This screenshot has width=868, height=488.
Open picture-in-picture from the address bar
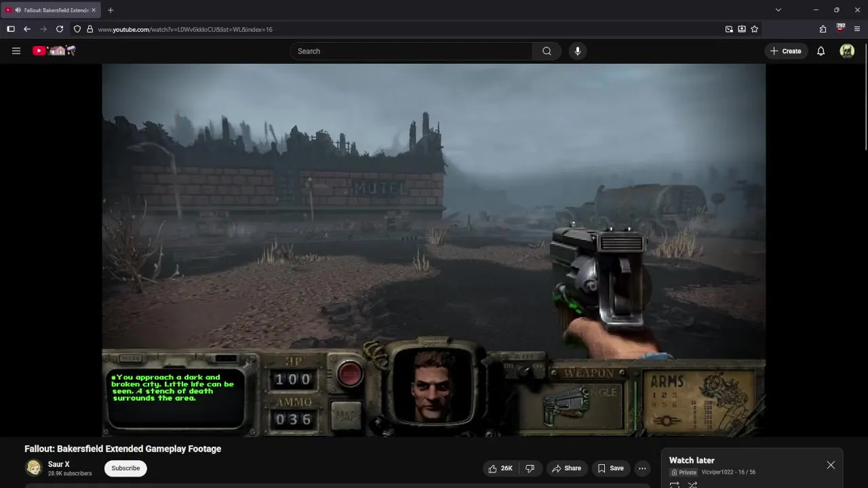[729, 29]
